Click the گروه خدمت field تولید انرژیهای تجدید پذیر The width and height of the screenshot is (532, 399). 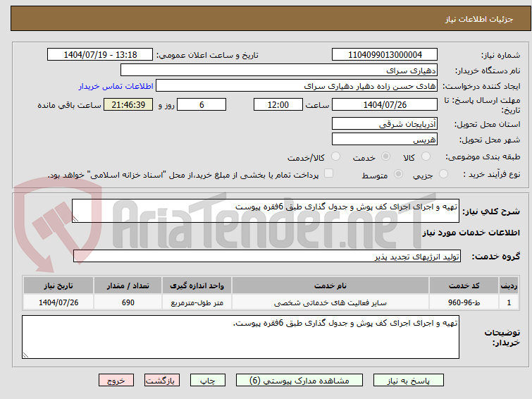tap(267, 257)
